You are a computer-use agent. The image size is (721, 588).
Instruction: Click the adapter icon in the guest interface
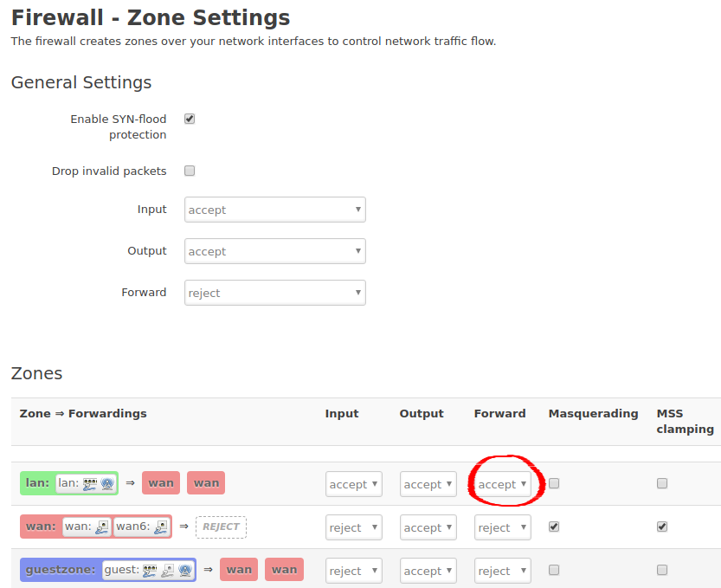point(166,569)
